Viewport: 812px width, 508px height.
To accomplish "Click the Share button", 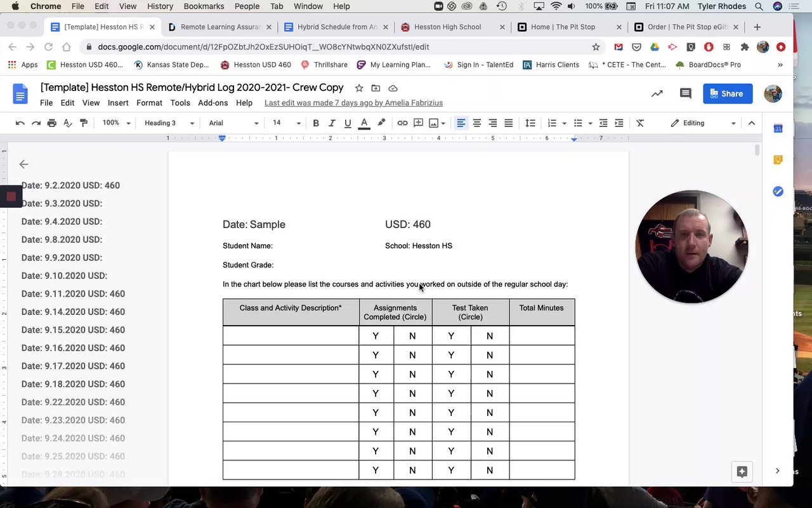I will pos(728,93).
